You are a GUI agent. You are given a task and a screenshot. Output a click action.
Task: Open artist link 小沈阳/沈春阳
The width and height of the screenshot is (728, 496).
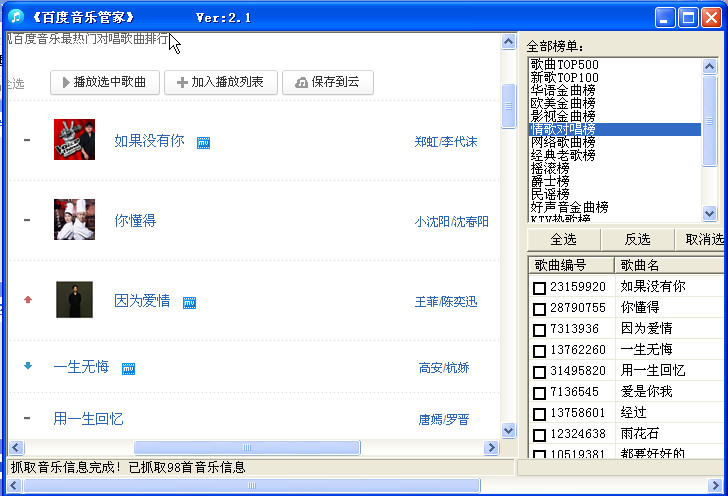tap(451, 222)
